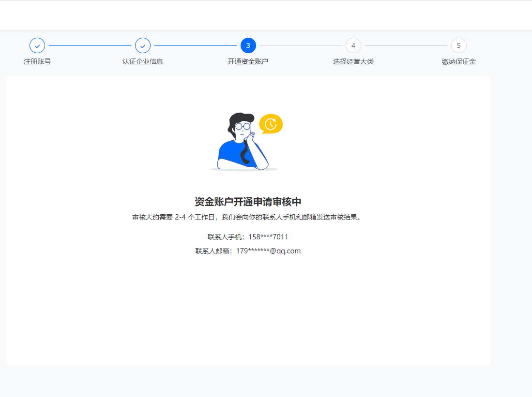Select the 缴纳保证金 step label
Image resolution: width=532 pixels, height=397 pixels.
point(458,61)
